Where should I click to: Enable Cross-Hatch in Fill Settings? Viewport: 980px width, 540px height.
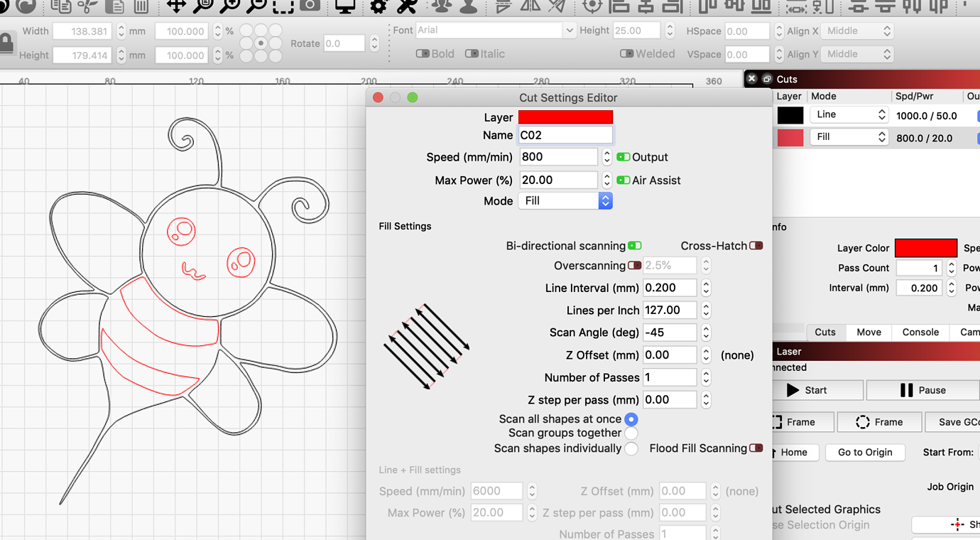[756, 245]
